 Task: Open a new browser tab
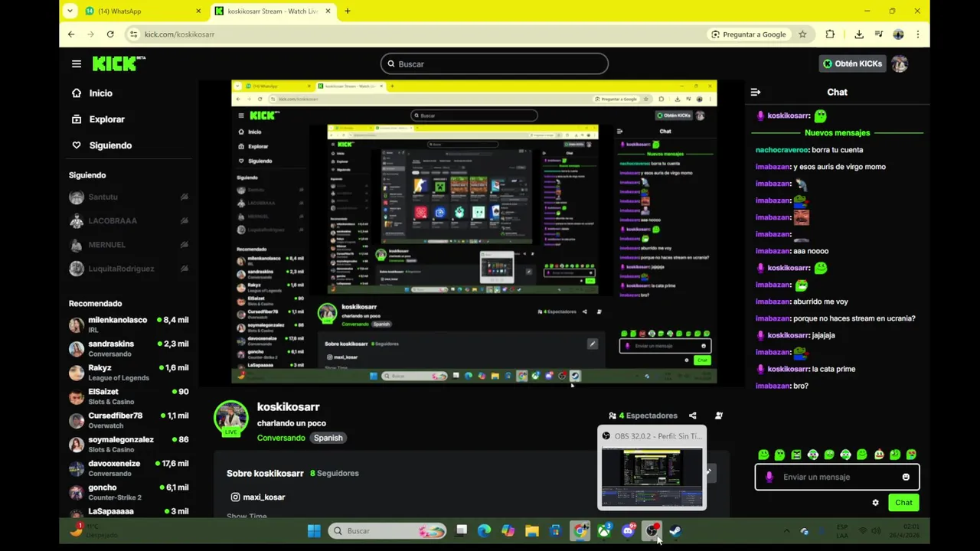[x=348, y=11]
